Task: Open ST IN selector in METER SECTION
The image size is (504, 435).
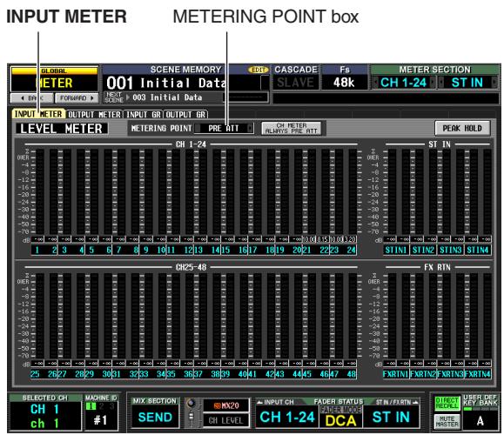Action: [467, 83]
